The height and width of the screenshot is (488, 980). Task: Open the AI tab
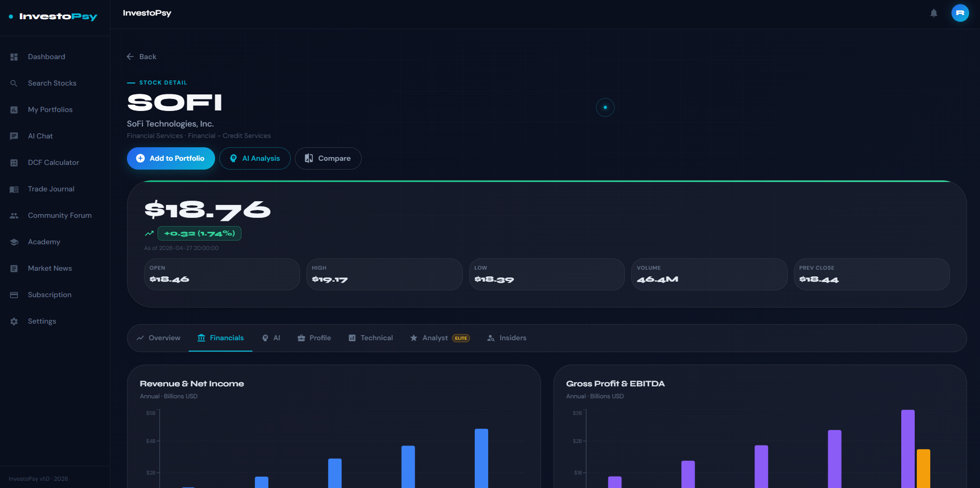(x=271, y=338)
